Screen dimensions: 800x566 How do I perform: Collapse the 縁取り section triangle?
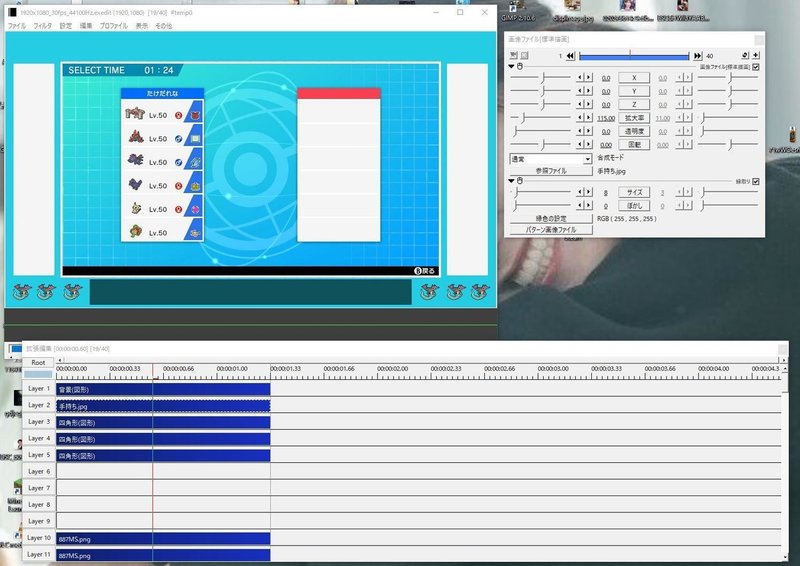512,181
